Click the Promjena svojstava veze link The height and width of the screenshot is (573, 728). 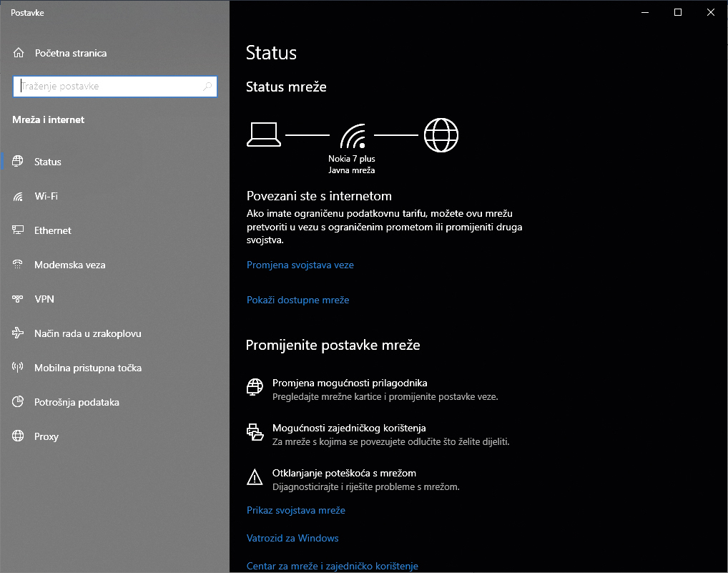[x=300, y=265]
